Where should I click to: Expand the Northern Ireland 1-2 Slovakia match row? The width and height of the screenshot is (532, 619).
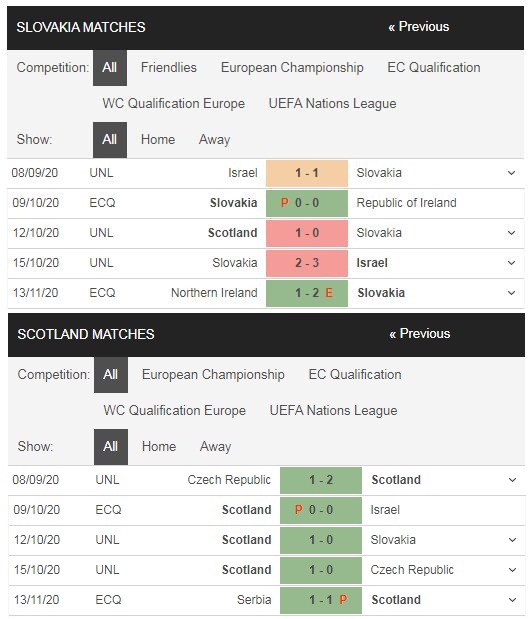pos(511,293)
